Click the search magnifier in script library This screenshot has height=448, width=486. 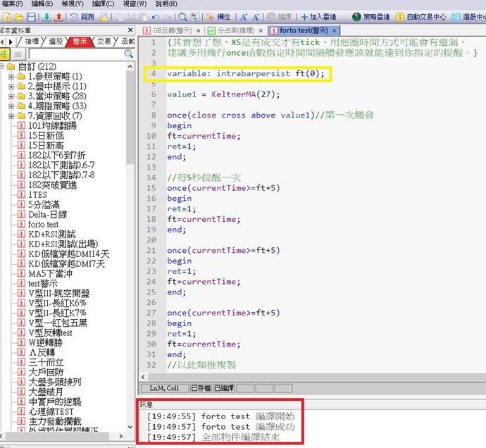pos(128,54)
